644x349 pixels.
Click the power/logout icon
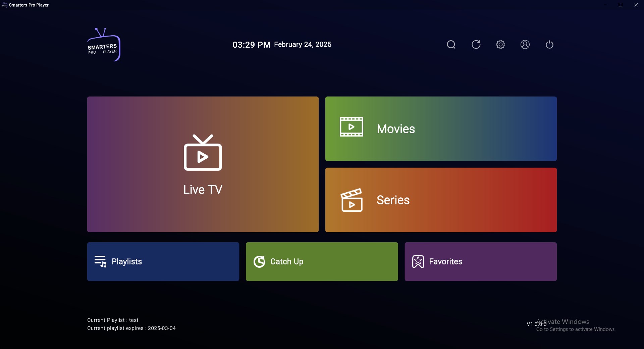[x=549, y=44]
